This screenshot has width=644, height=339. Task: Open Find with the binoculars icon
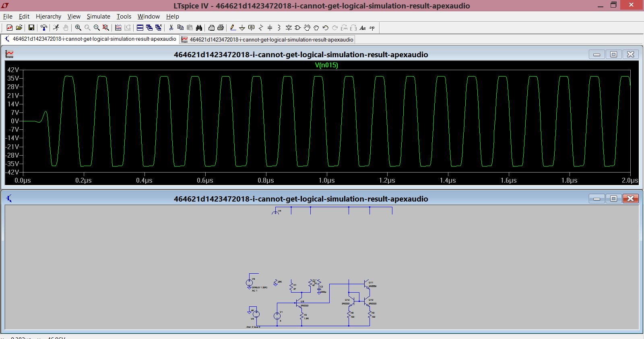199,28
